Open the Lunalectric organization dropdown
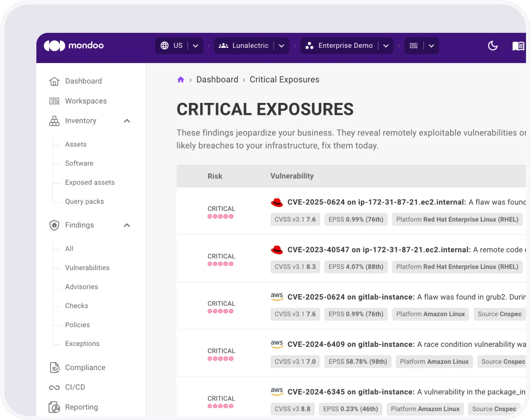 point(281,46)
